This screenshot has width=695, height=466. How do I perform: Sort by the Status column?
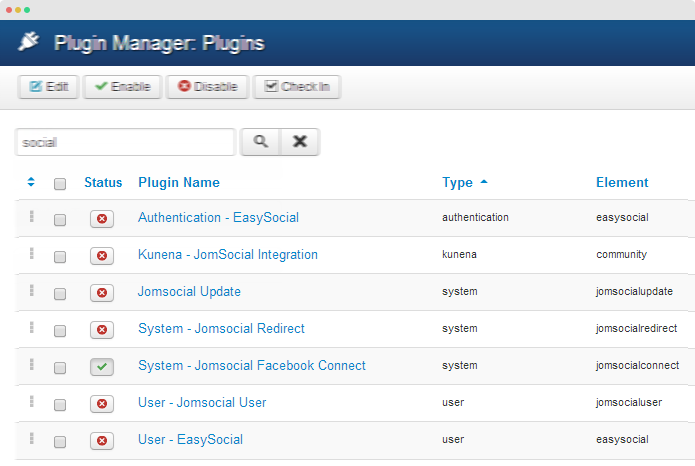(x=103, y=182)
